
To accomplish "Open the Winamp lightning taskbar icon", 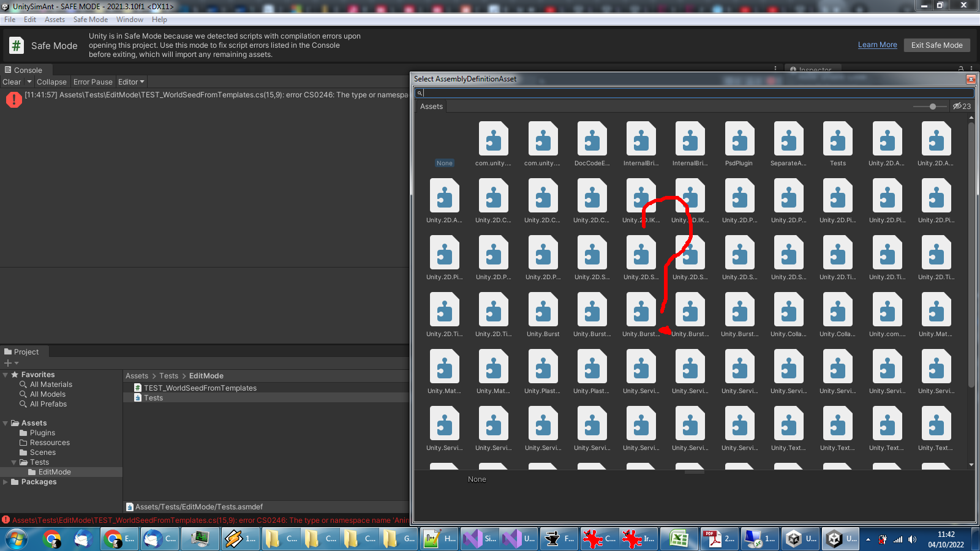I will (241, 539).
